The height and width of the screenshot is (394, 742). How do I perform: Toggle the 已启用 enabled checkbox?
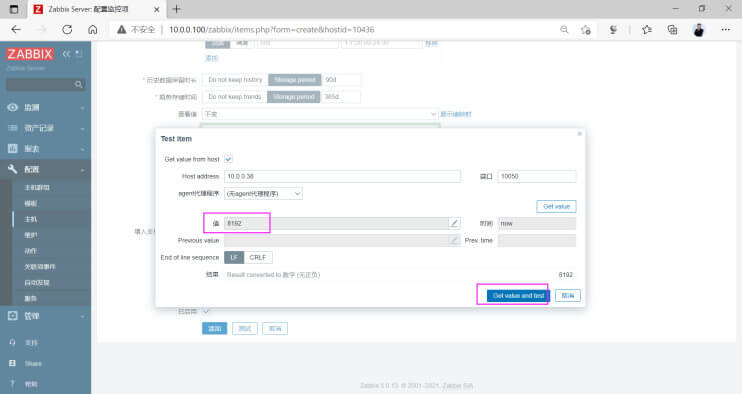[x=206, y=311]
